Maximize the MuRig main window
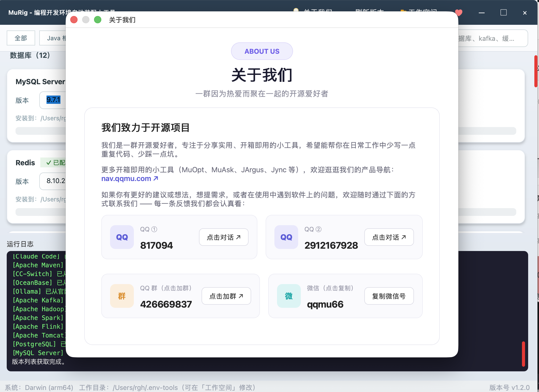Image resolution: width=539 pixels, height=392 pixels. pyautogui.click(x=503, y=13)
